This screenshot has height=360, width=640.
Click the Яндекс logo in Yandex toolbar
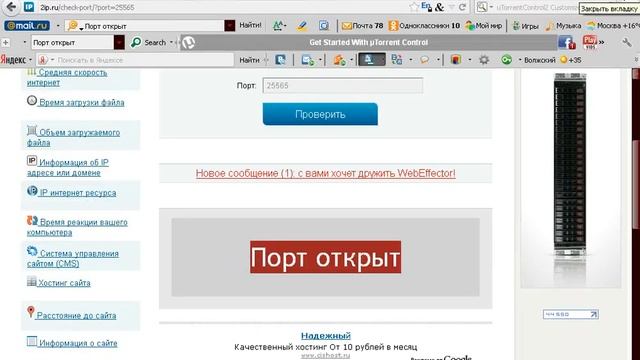(13, 60)
